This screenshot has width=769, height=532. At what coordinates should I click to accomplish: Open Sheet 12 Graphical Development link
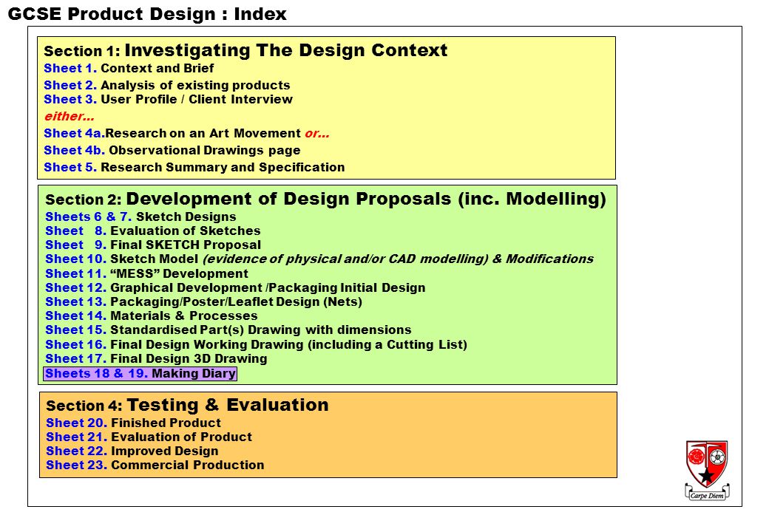pyautogui.click(x=235, y=287)
